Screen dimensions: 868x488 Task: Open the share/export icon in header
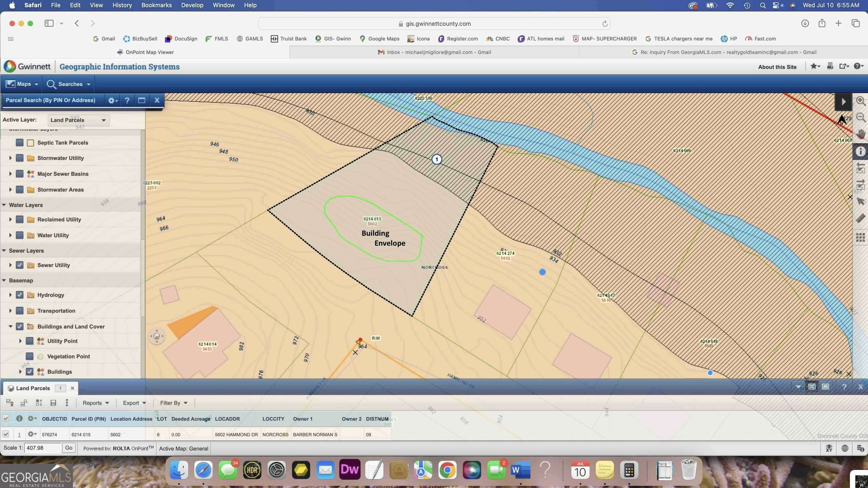tap(844, 66)
